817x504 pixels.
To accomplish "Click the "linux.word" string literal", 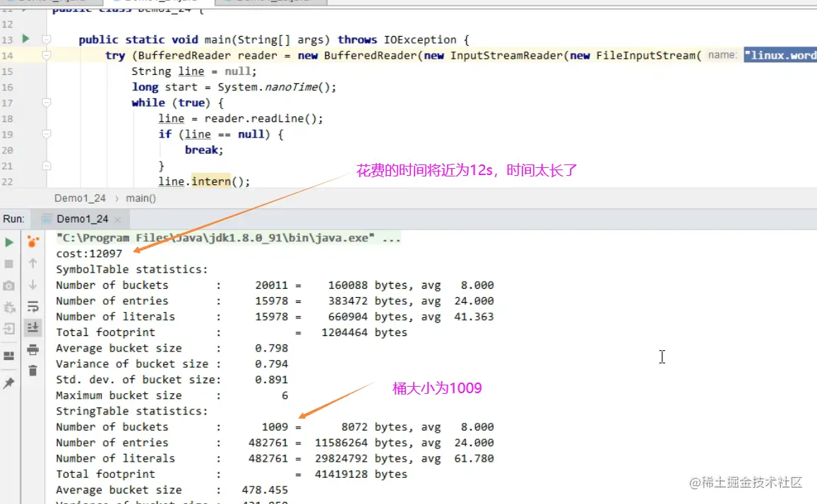I will [780, 55].
